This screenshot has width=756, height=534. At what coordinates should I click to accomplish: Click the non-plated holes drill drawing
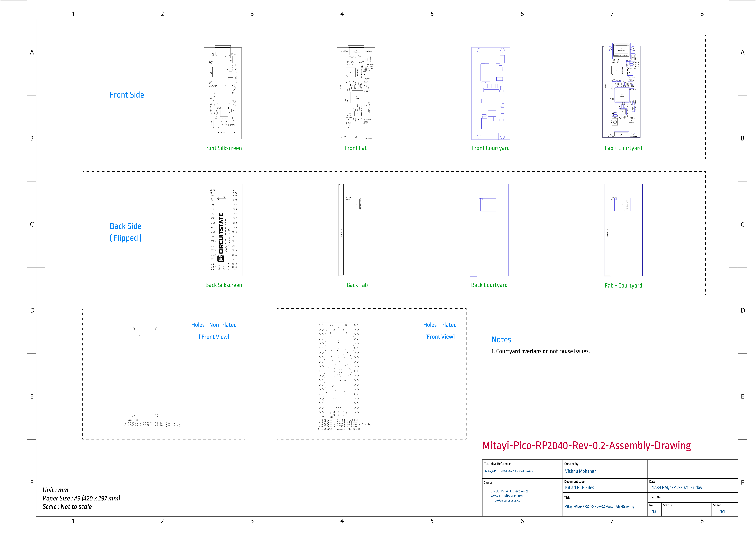[145, 372]
